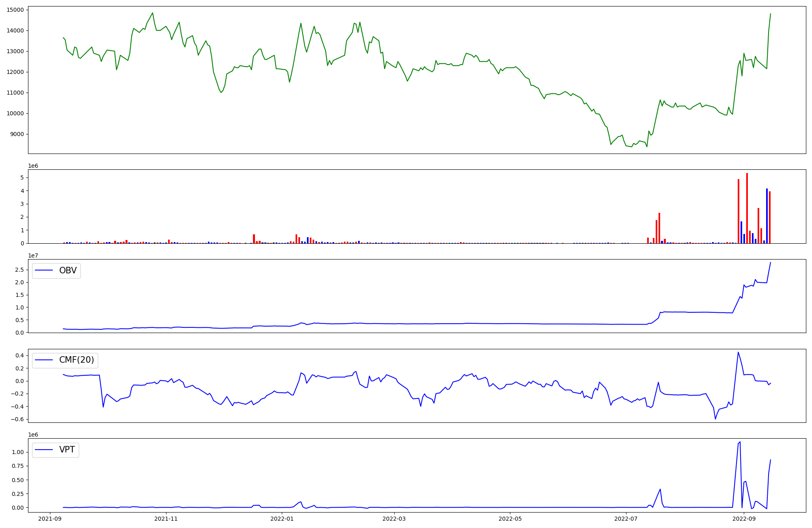Click the 1e7 exponent above OBV chart
This screenshot has width=812, height=528.
pos(33,255)
